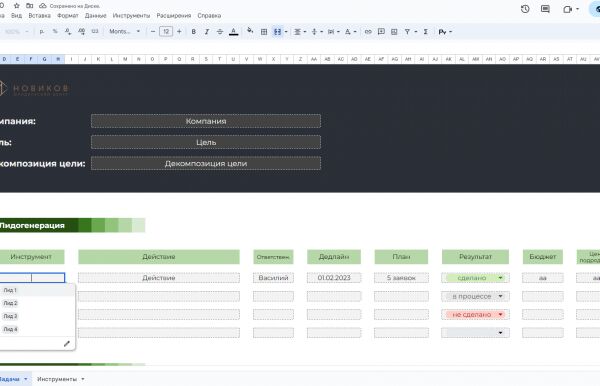Image resolution: width=600 pixels, height=386 pixels.
Task: Open the Расширения menu
Action: point(174,16)
